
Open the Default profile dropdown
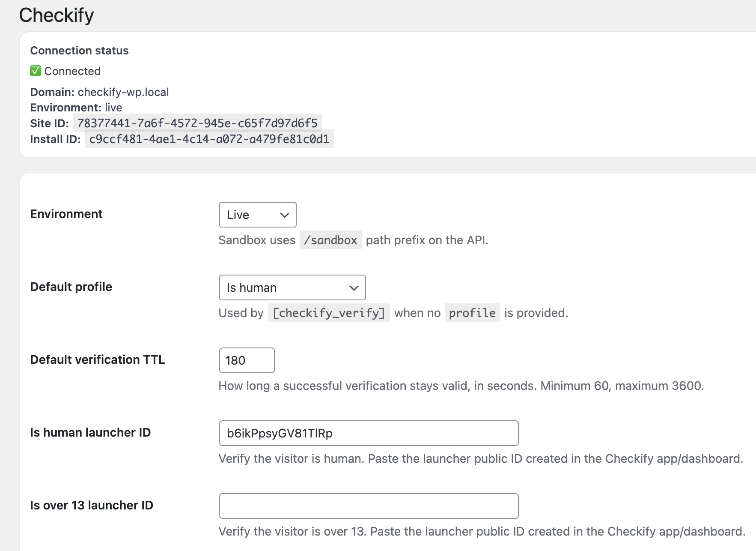click(x=292, y=287)
